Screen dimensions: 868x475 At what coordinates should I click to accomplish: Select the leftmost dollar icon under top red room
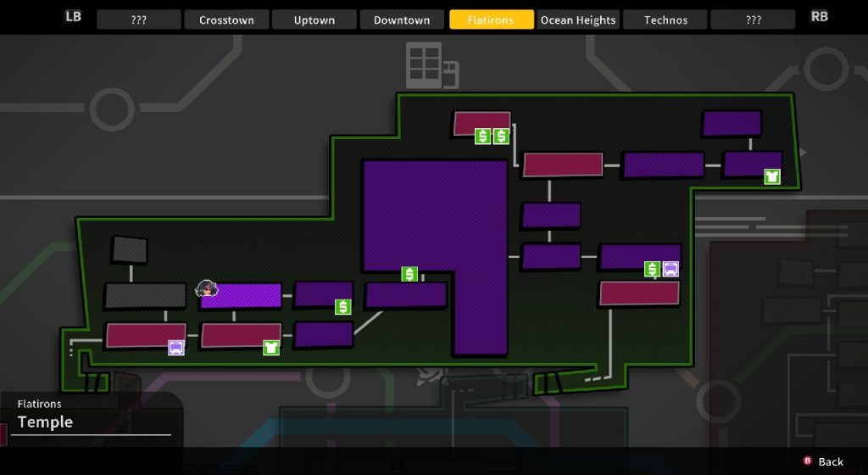tap(482, 136)
